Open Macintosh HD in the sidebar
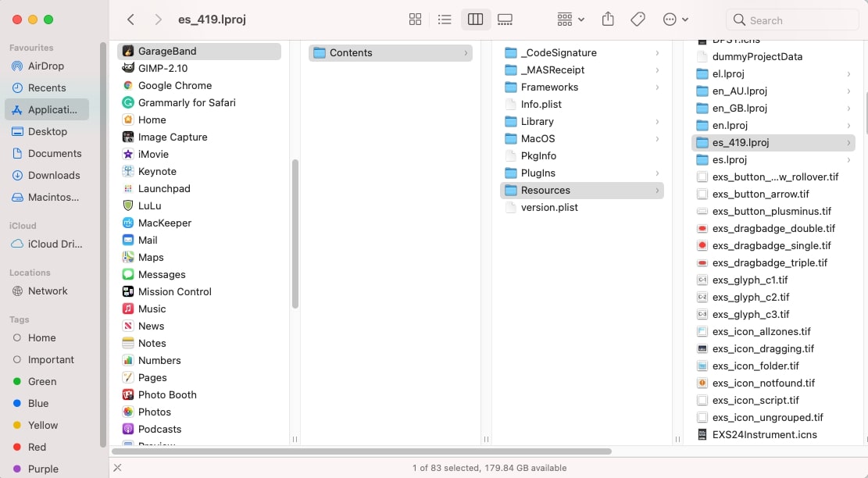Image resolution: width=868 pixels, height=478 pixels. coord(47,197)
